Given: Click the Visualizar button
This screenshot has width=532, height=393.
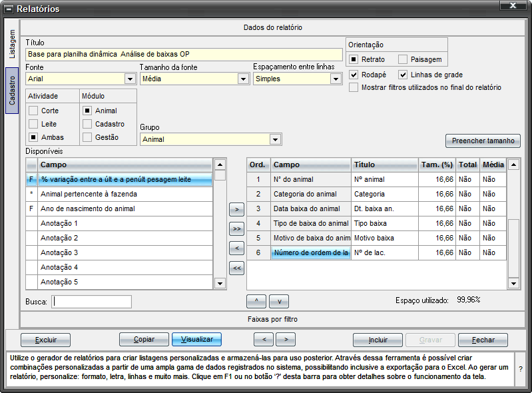Looking at the screenshot, I should 197,339.
